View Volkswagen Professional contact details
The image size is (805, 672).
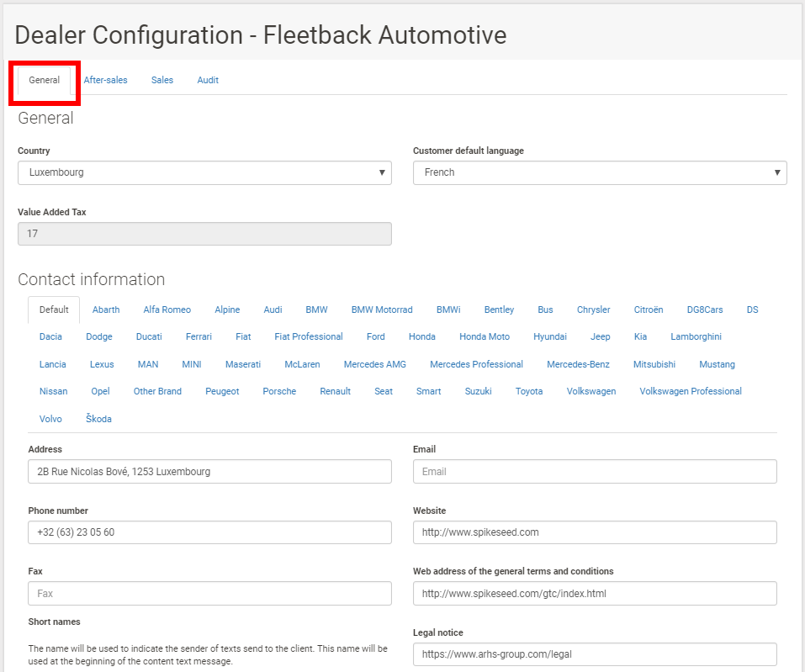click(690, 391)
